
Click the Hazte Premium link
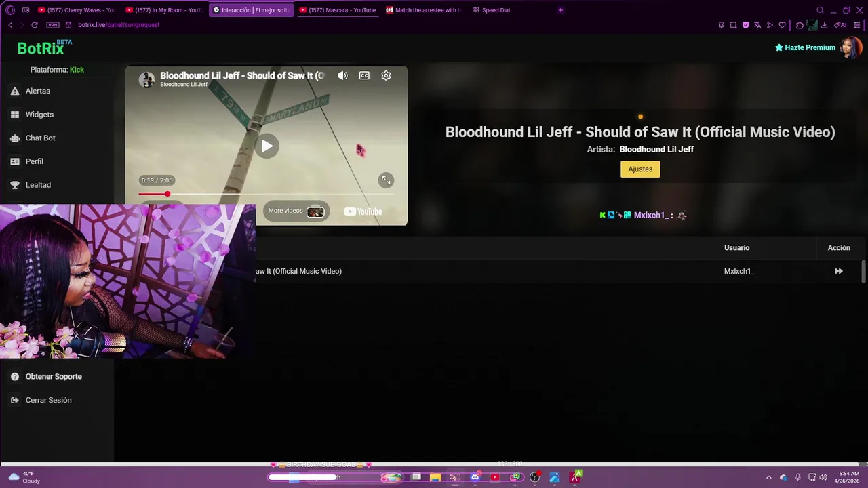point(805,47)
